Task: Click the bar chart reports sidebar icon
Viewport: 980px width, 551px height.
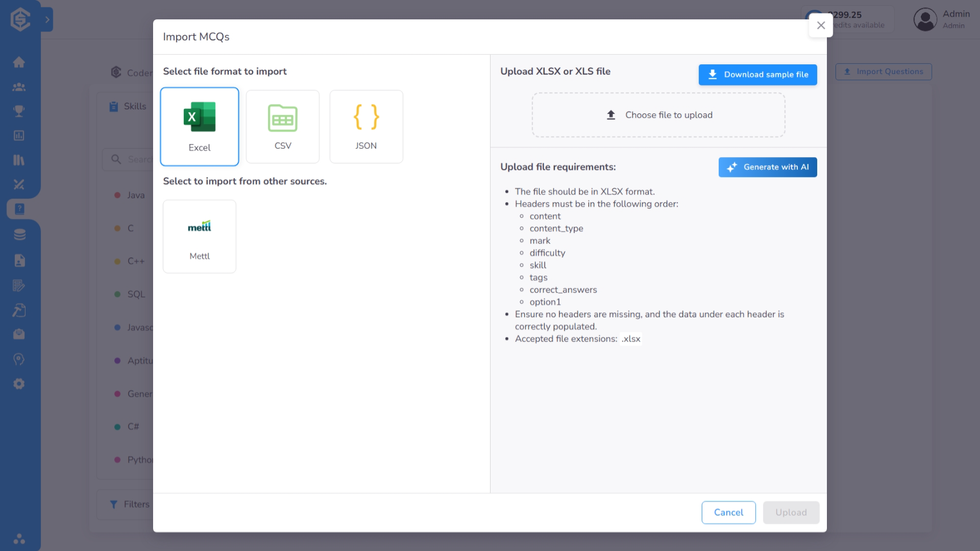Action: pyautogui.click(x=19, y=135)
